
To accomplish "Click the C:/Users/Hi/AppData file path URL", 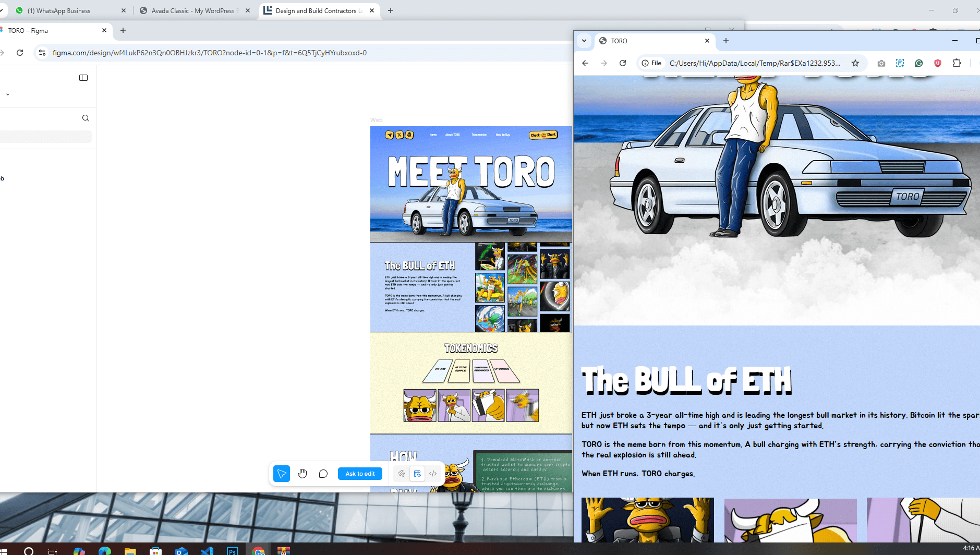I will coord(755,63).
